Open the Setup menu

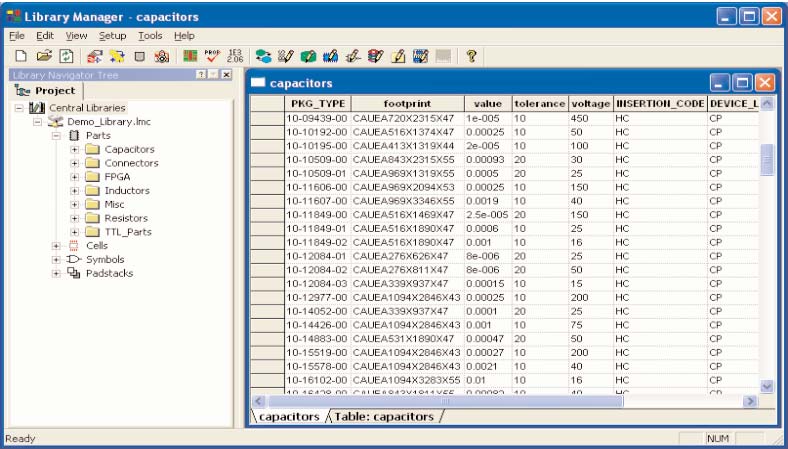click(112, 36)
